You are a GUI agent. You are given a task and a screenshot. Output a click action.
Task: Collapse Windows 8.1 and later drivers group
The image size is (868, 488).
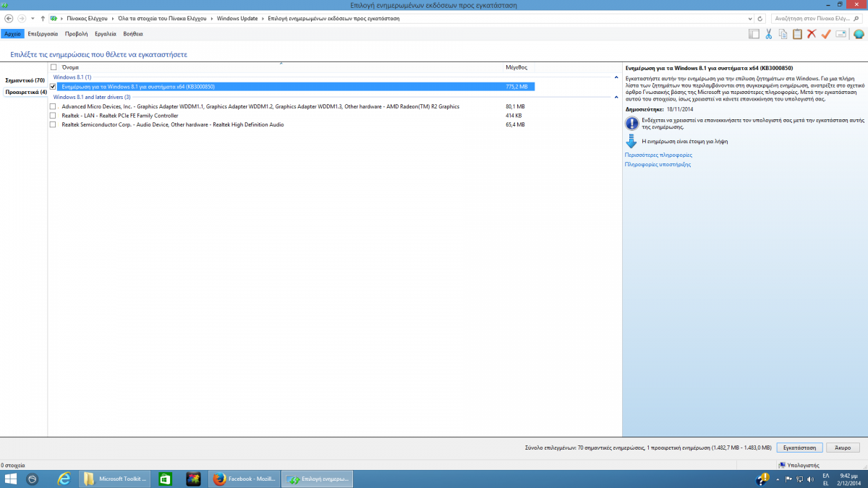coord(616,97)
